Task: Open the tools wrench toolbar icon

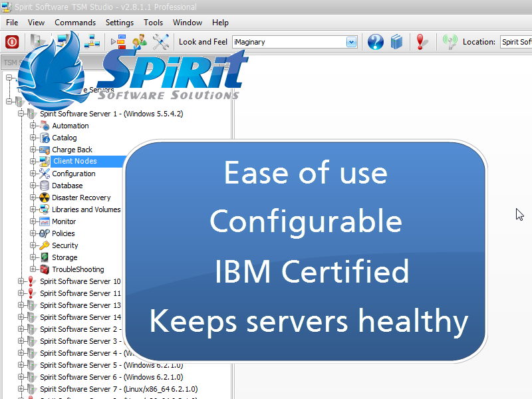Action: click(x=161, y=42)
